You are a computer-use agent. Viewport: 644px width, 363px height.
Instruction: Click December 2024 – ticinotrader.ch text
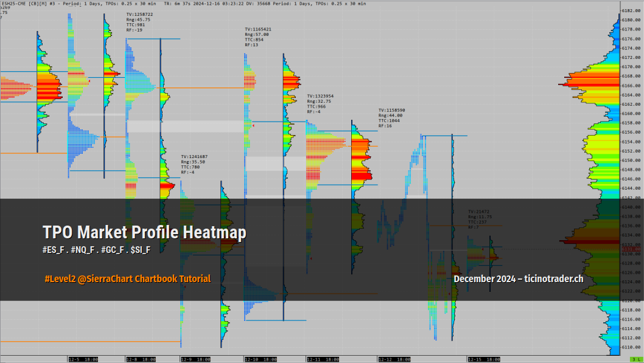coord(519,279)
